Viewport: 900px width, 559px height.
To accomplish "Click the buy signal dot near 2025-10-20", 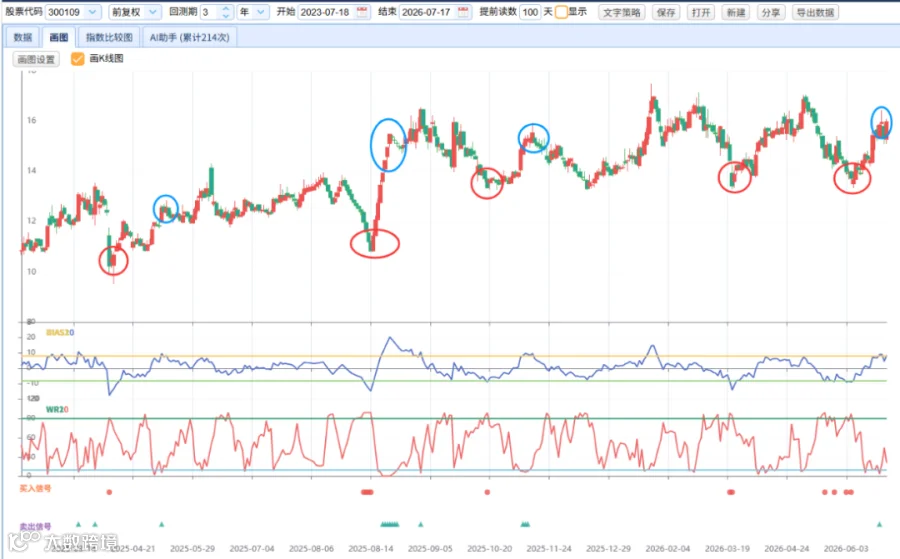I will pyautogui.click(x=487, y=492).
